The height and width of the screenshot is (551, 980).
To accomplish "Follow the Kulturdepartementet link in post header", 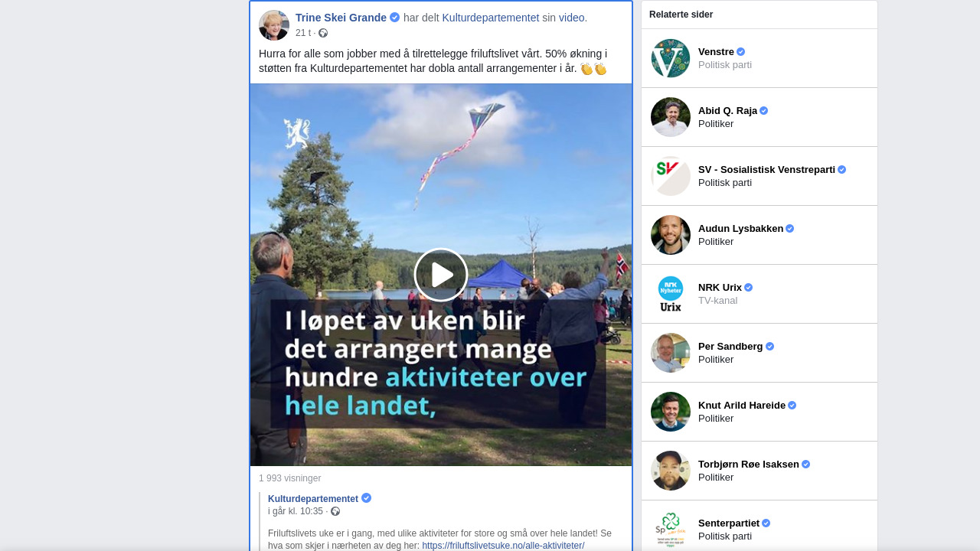I will click(491, 18).
